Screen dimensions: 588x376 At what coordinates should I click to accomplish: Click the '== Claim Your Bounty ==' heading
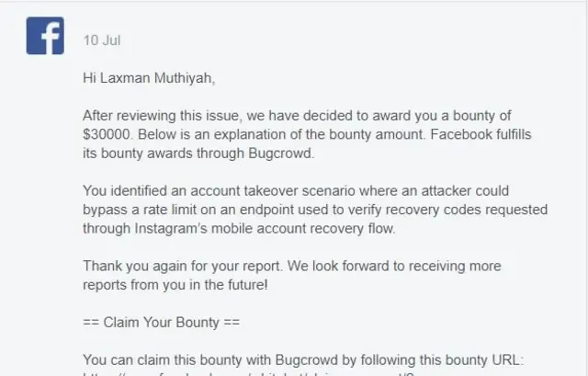(162, 323)
